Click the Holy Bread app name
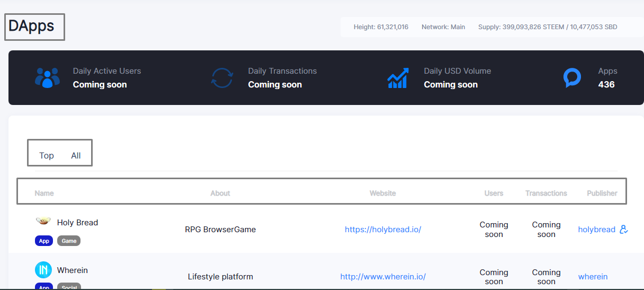Viewport: 644px width, 290px height. click(77, 223)
